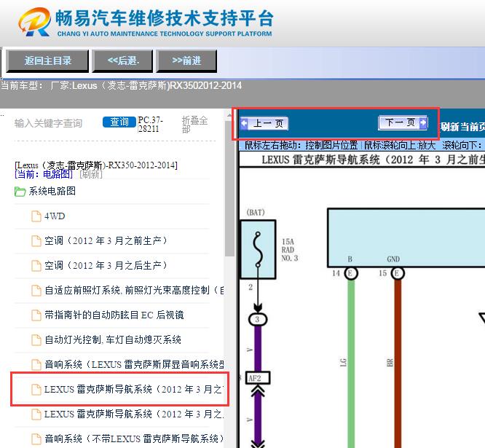Open 空调（2012 年 3 月之后生产）
Image resolution: width=485 pixels, height=448 pixels.
tap(106, 265)
